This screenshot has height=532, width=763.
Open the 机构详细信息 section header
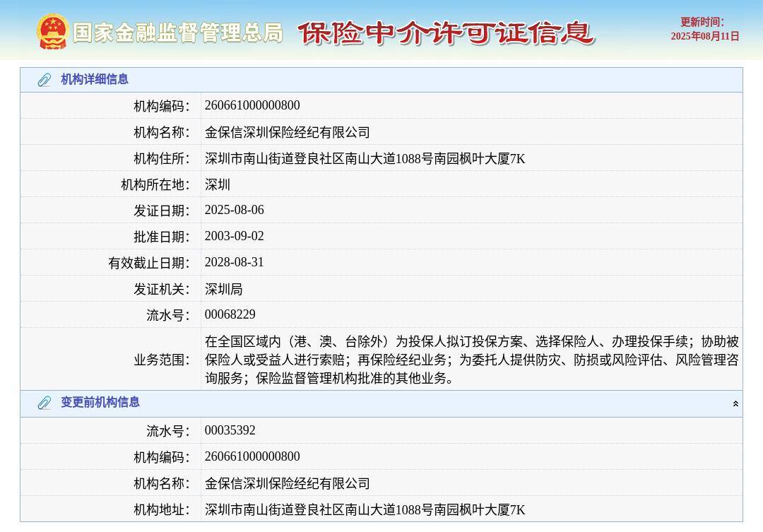pyautogui.click(x=381, y=80)
